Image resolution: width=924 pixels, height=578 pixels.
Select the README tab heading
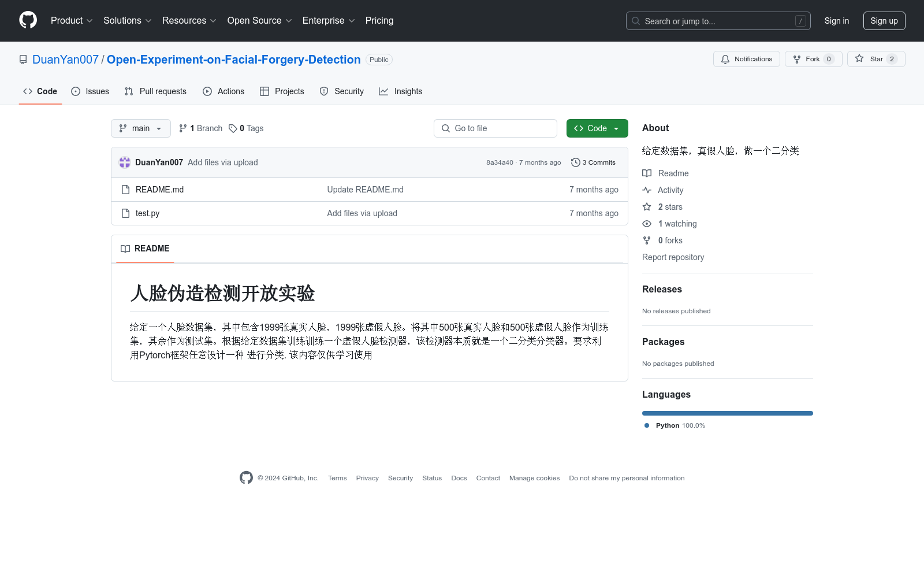point(145,249)
